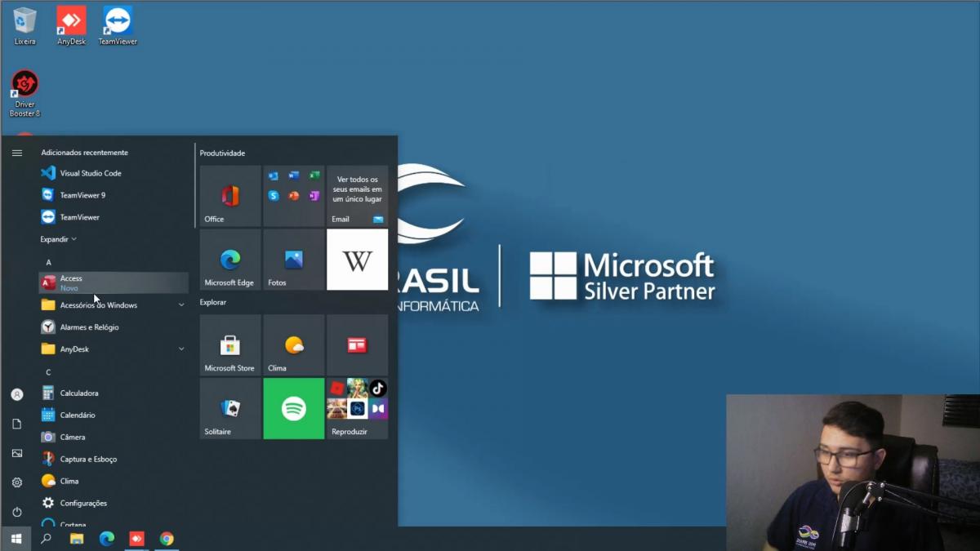
Task: Open Documents from Start sidebar
Action: tap(16, 424)
